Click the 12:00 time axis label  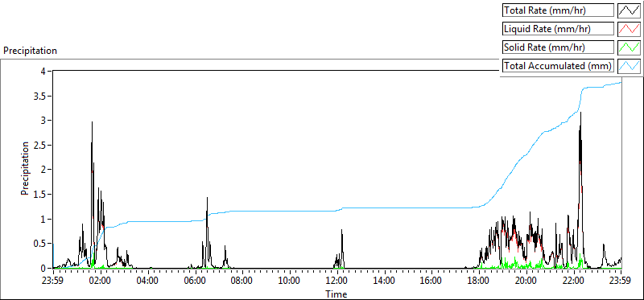(x=337, y=282)
